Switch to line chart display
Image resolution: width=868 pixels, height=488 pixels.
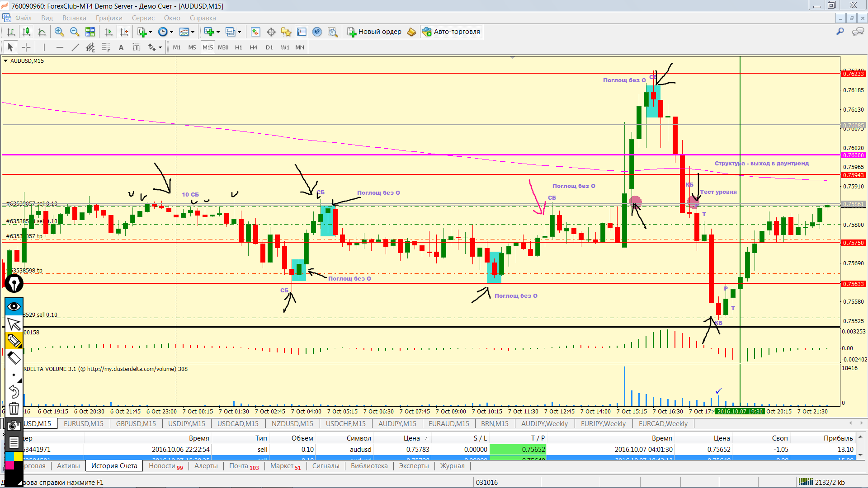[x=42, y=32]
